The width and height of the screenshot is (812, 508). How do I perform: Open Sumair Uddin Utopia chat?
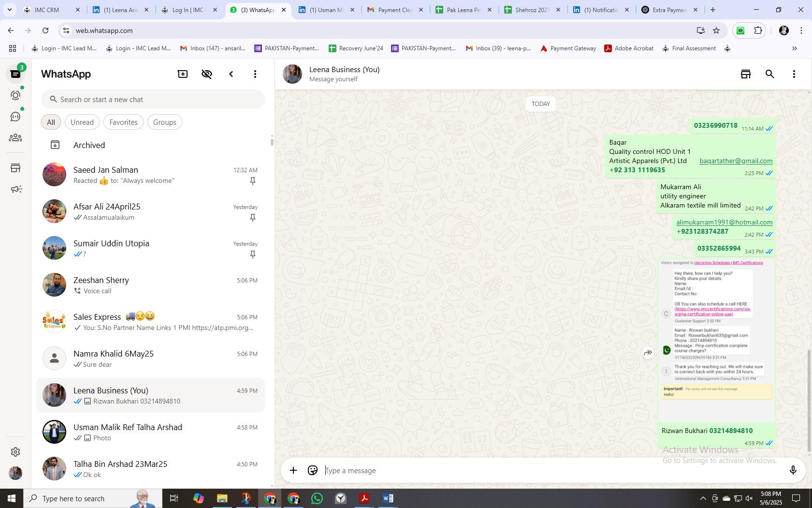tap(151, 248)
